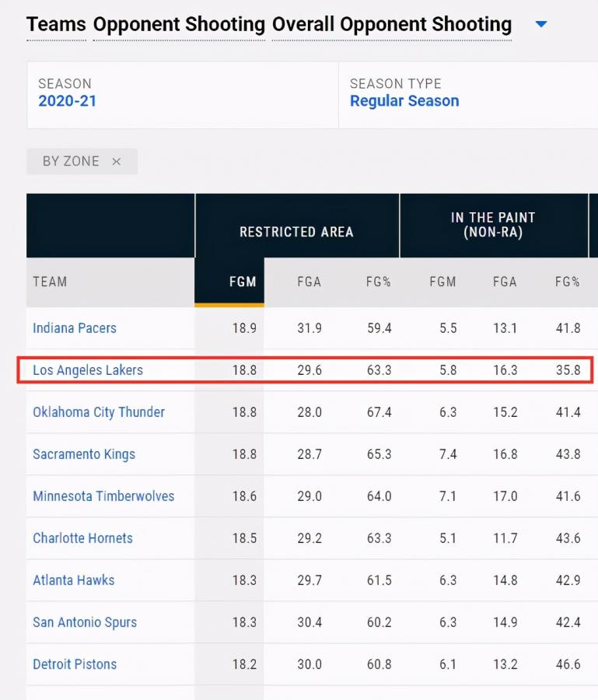The height and width of the screenshot is (700, 598).
Task: Select Kings paint FGM value 7.4
Action: click(448, 454)
